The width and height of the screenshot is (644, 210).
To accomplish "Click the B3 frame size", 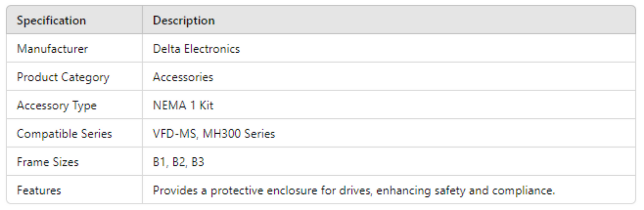I will click(197, 162).
